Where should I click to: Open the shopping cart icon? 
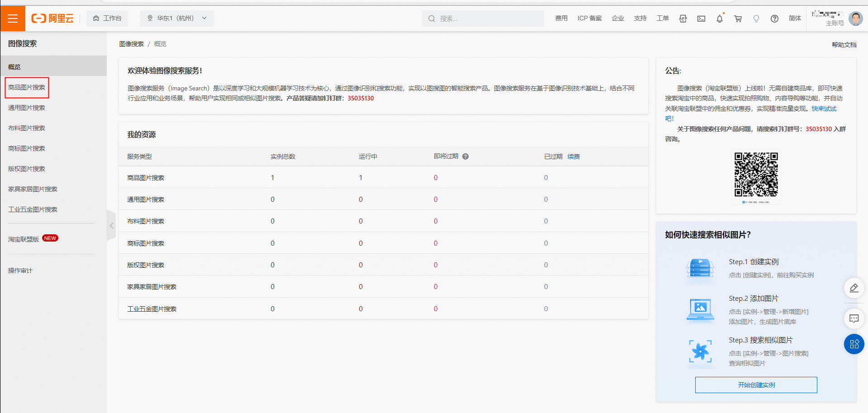[738, 19]
